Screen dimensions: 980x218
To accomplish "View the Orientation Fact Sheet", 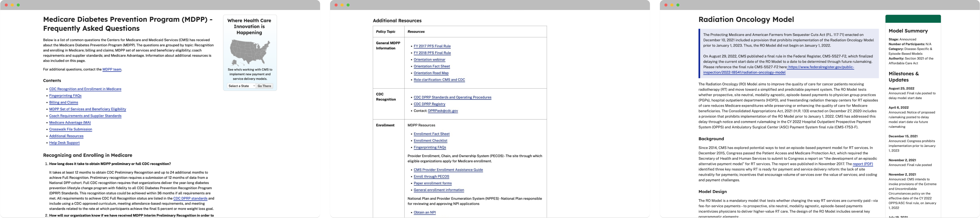I will tap(432, 66).
